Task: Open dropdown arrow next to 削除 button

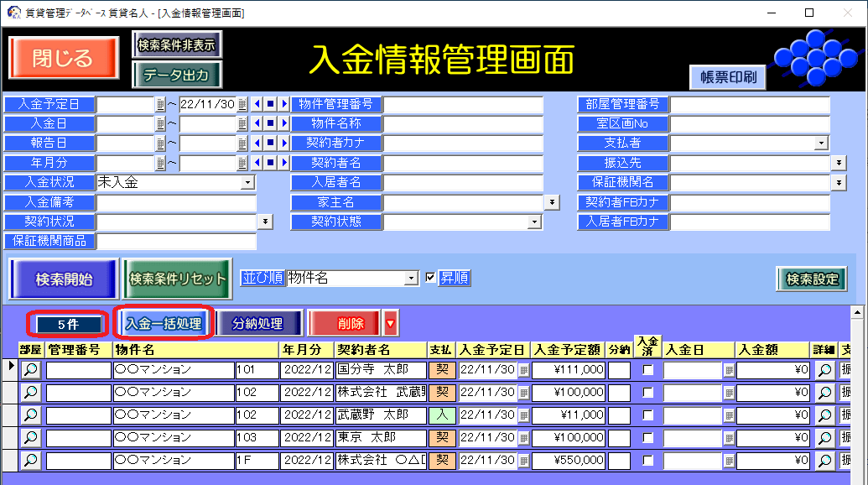Action: pyautogui.click(x=391, y=323)
